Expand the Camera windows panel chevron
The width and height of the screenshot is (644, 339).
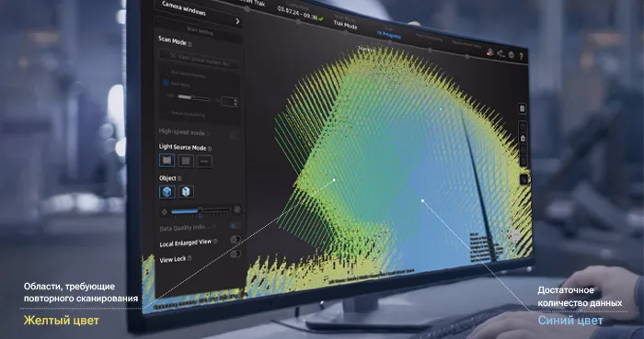tap(237, 21)
